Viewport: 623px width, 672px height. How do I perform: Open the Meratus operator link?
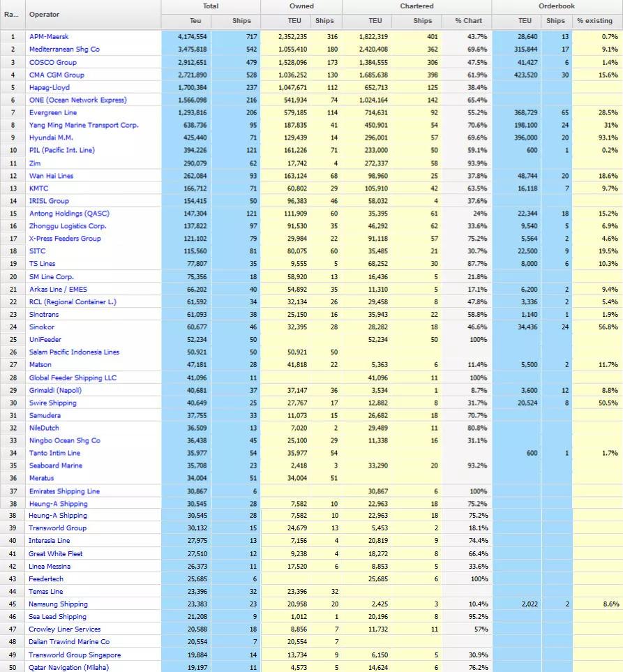pyautogui.click(x=41, y=478)
